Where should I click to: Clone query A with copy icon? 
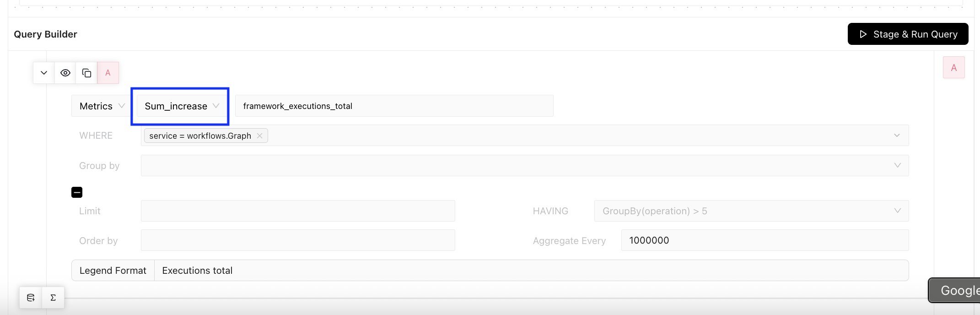(x=86, y=73)
